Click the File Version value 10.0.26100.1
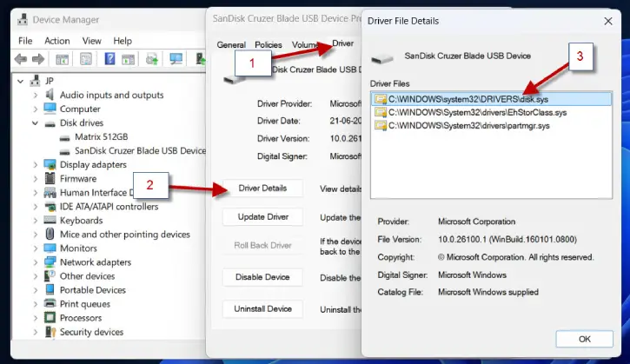 [x=507, y=240]
